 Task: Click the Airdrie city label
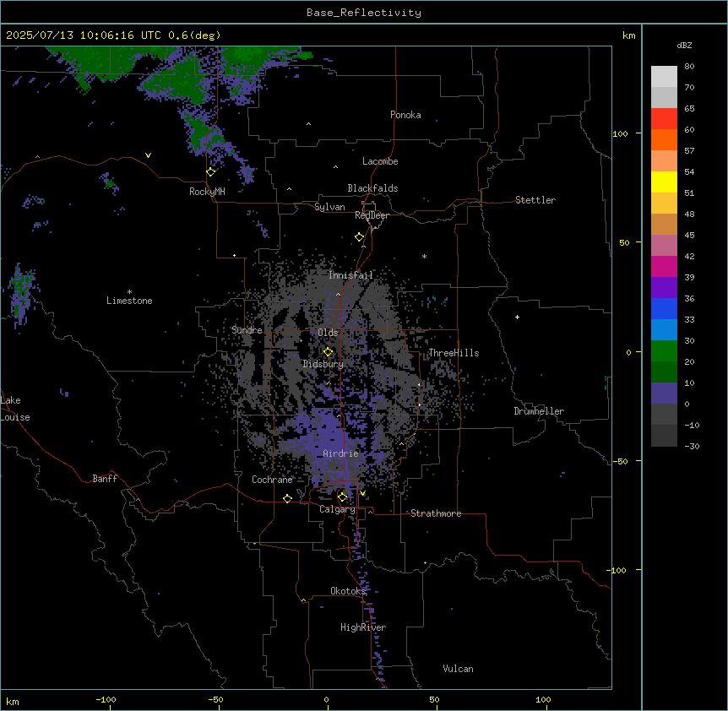coord(341,453)
